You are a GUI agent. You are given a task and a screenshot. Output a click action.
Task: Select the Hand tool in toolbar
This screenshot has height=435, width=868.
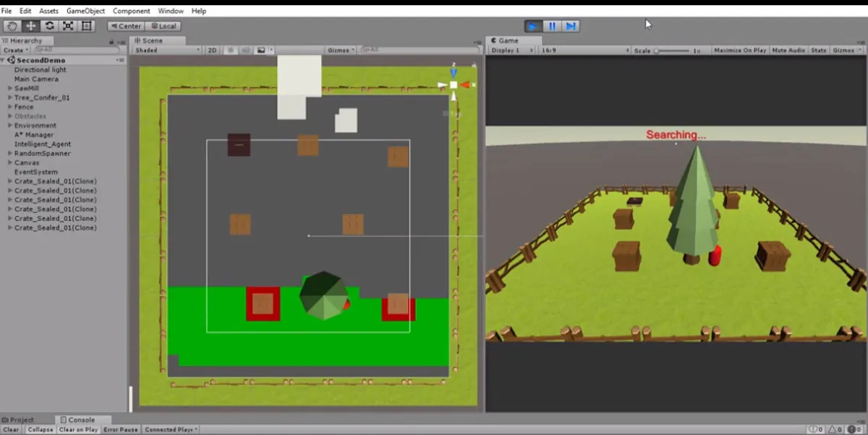pos(12,26)
